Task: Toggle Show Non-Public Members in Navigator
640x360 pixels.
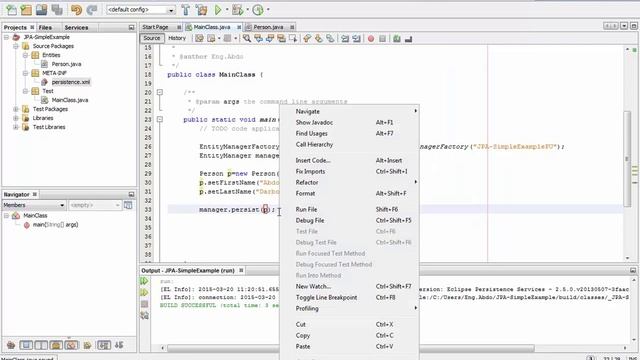Action: (x=56, y=345)
